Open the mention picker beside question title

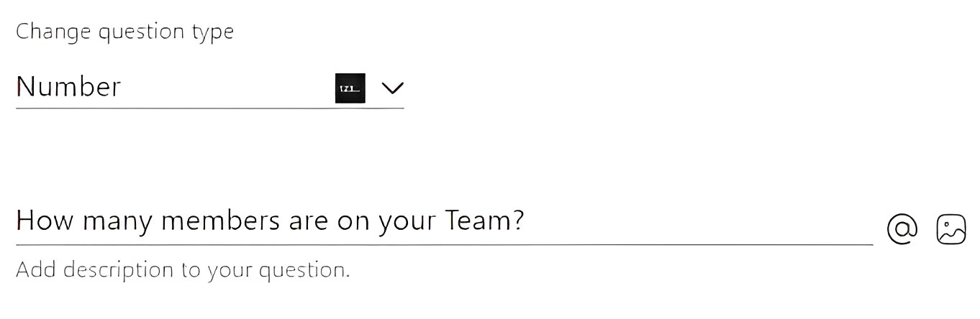click(x=902, y=228)
